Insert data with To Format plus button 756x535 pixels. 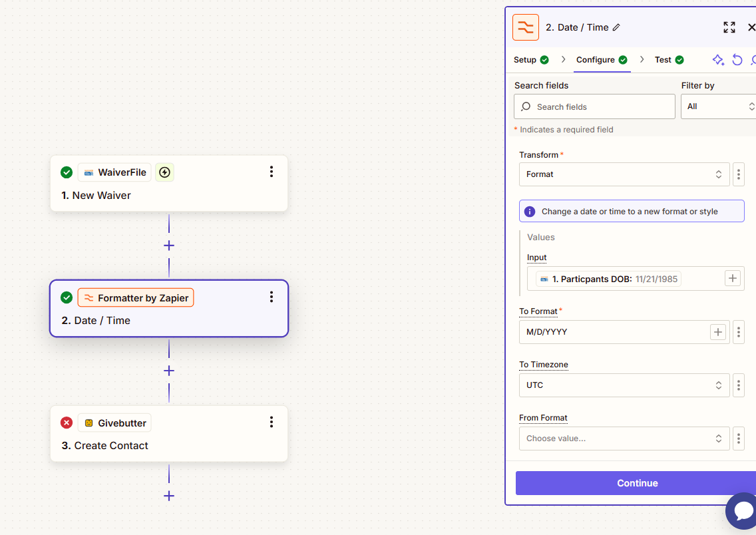[x=718, y=331]
